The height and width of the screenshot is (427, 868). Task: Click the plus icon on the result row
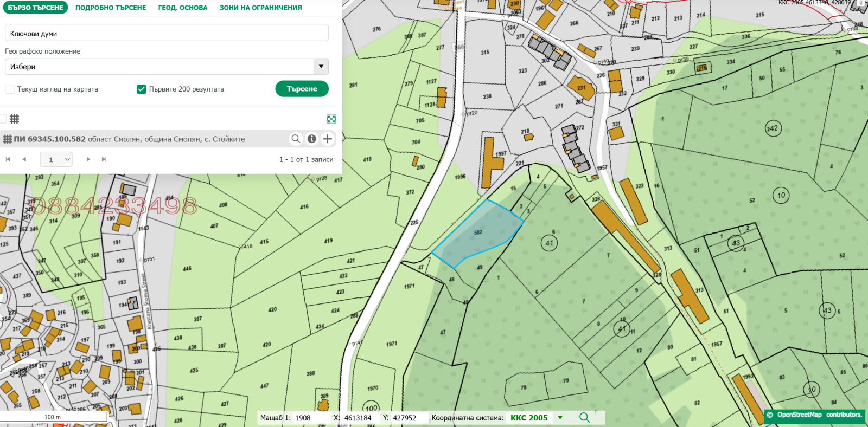328,139
